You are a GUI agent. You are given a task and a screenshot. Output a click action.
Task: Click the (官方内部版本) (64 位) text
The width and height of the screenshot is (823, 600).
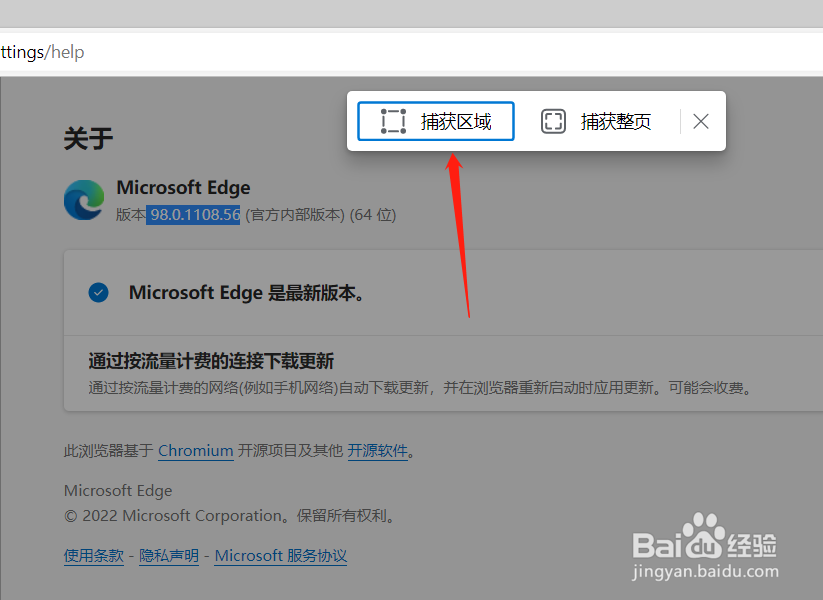[321, 215]
